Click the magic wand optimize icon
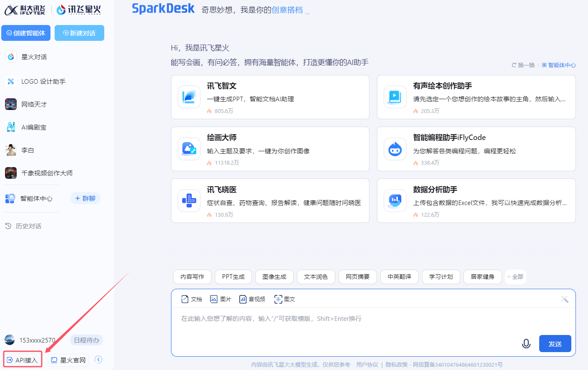The height and width of the screenshot is (370, 588). coord(565,299)
